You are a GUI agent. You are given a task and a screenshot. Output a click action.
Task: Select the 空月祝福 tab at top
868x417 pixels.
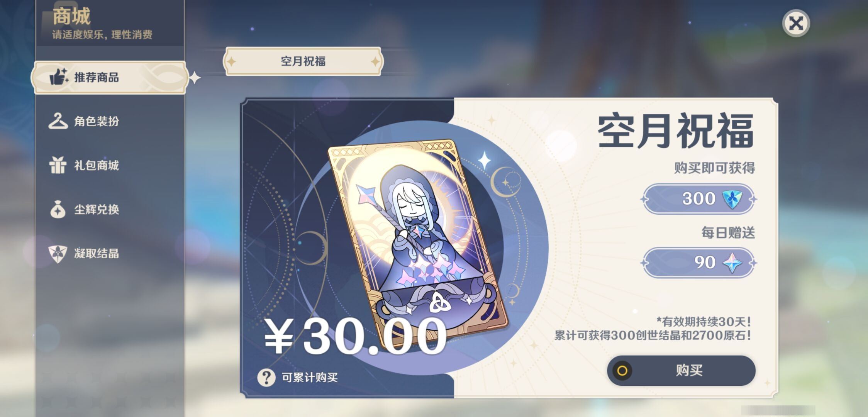[303, 61]
